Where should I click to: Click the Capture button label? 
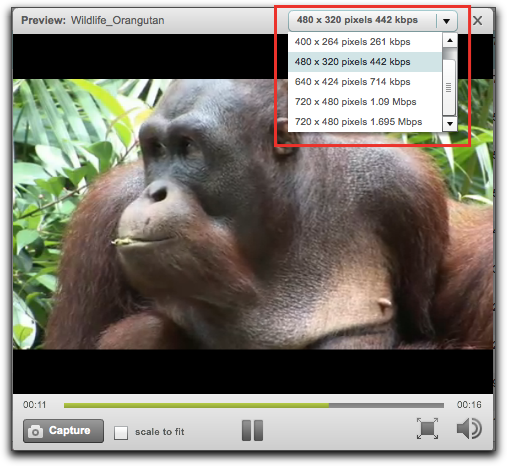[69, 430]
